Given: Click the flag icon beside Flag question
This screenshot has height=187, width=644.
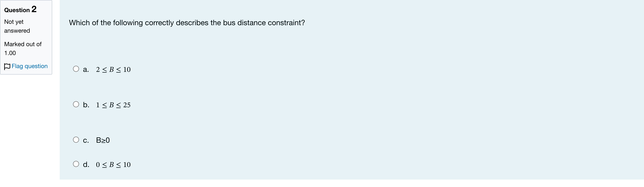Looking at the screenshot, I should pos(7,66).
